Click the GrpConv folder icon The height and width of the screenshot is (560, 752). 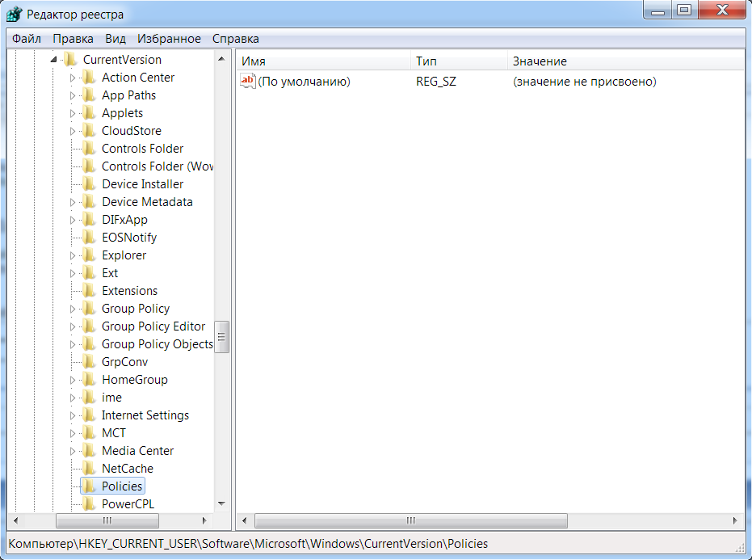89,361
